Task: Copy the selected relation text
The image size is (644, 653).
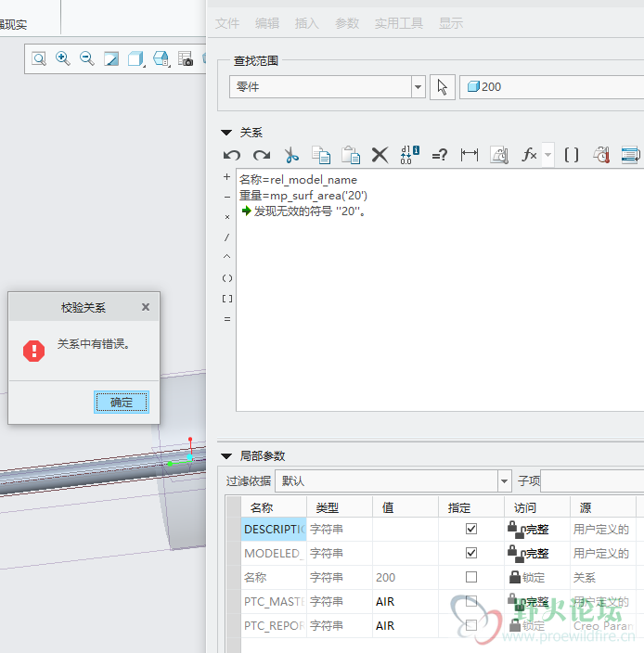Action: coord(321,155)
